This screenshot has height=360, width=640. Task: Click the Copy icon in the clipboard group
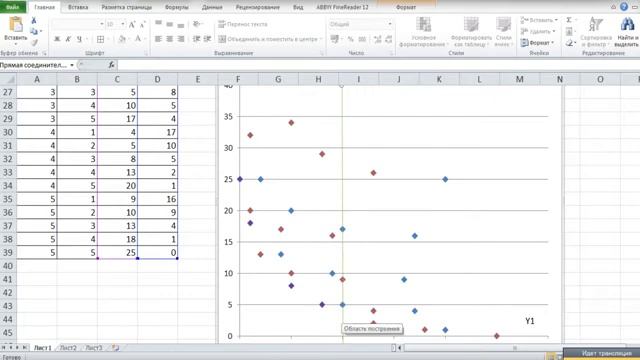[x=34, y=31]
